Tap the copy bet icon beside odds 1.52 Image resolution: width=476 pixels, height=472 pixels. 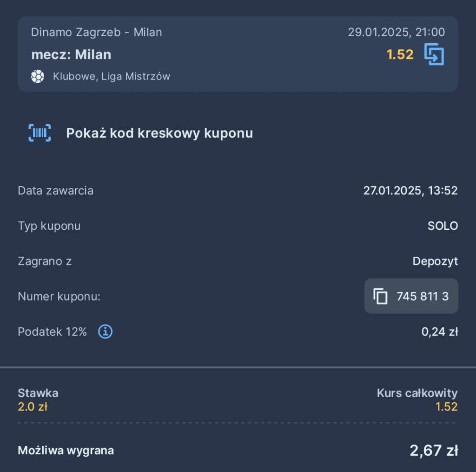click(434, 54)
